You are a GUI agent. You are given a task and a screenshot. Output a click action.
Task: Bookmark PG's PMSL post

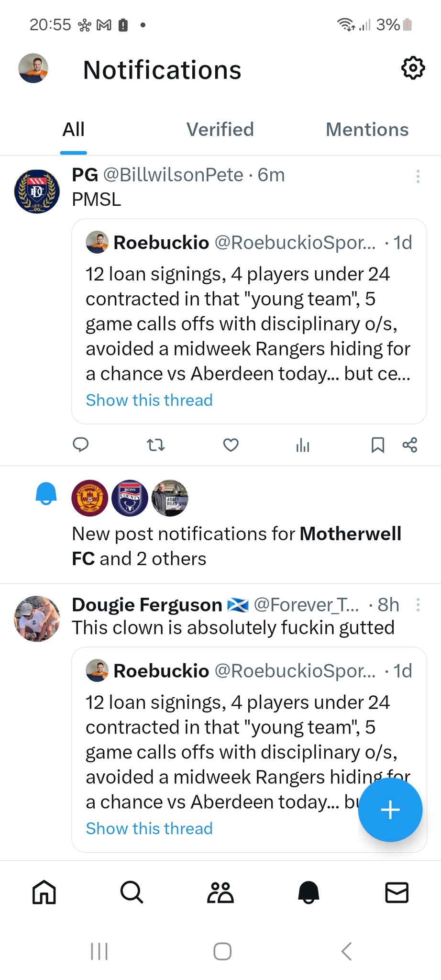point(378,445)
